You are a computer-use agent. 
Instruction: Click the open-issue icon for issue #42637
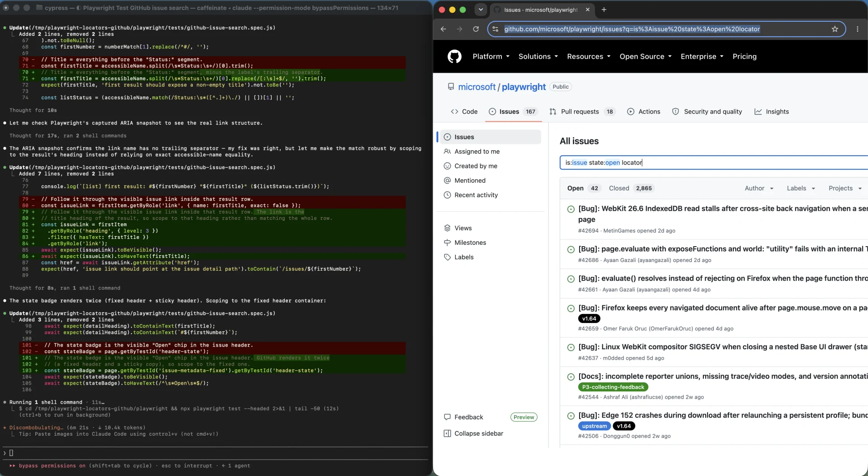pos(571,347)
